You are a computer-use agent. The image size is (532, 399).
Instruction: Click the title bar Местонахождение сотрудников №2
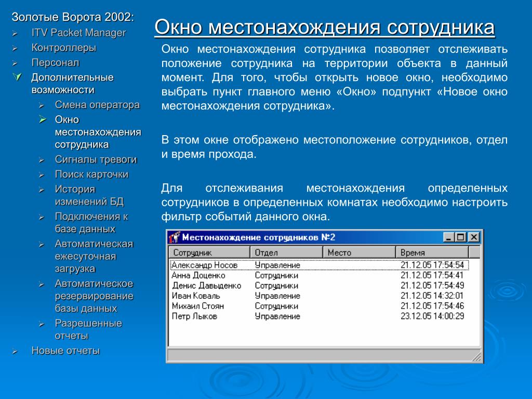click(324, 237)
